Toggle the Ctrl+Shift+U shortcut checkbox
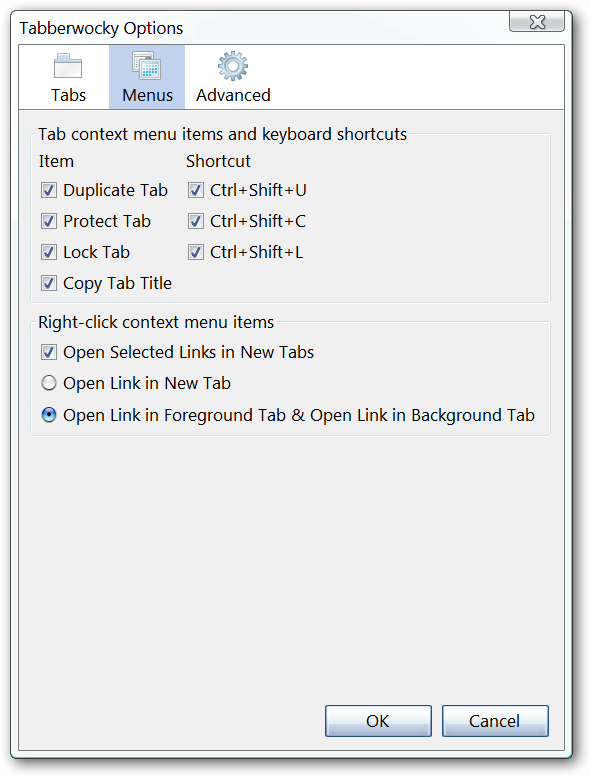This screenshot has width=591, height=777. (196, 190)
